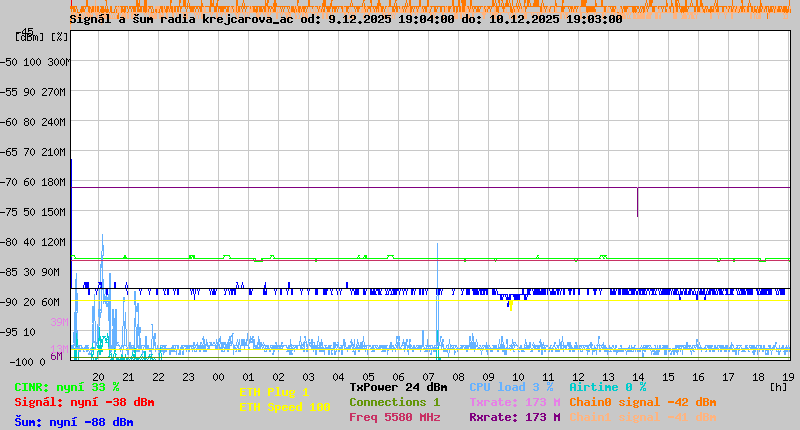Click hour '19' on the time axis
The height and width of the screenshot is (430, 800).
click(x=789, y=377)
